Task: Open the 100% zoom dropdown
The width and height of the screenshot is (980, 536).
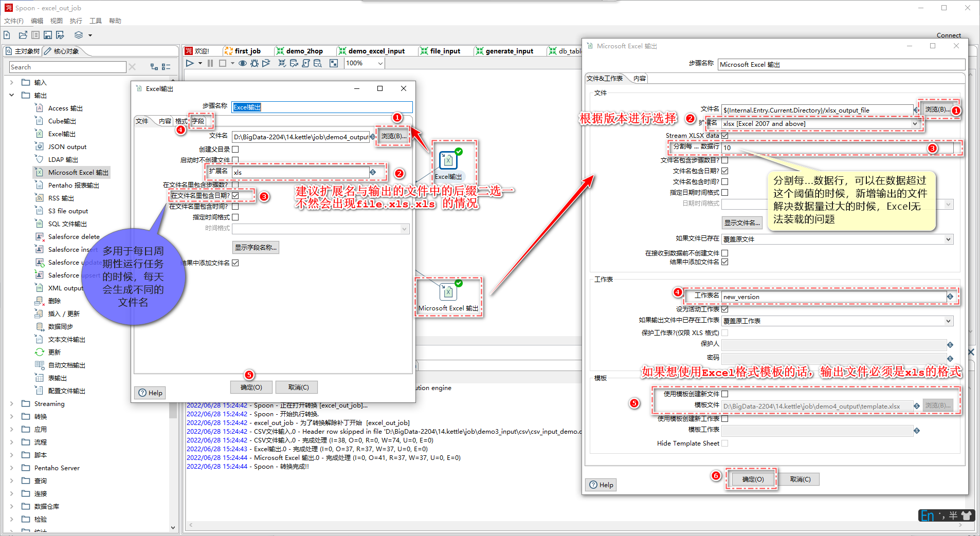Action: click(380, 63)
